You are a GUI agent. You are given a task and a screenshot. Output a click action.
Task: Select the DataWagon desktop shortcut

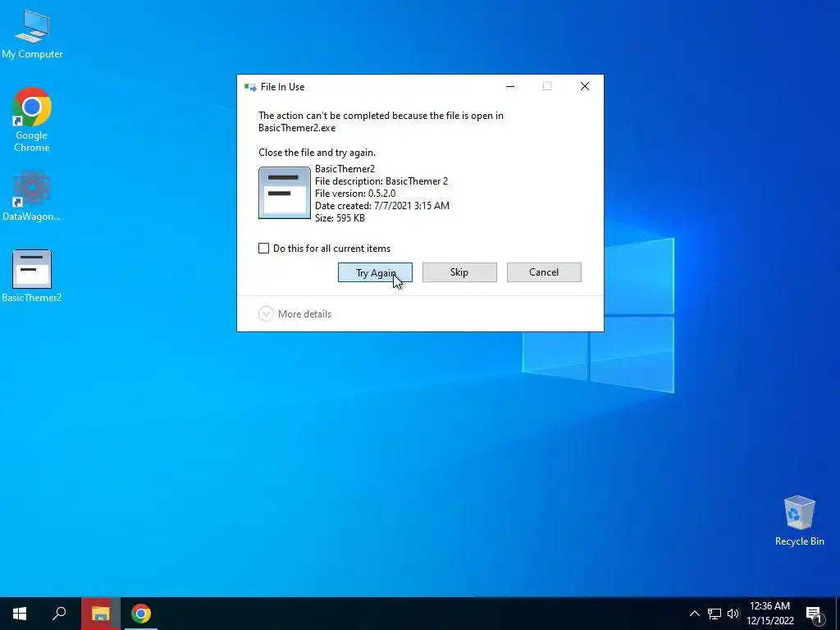coord(32,195)
